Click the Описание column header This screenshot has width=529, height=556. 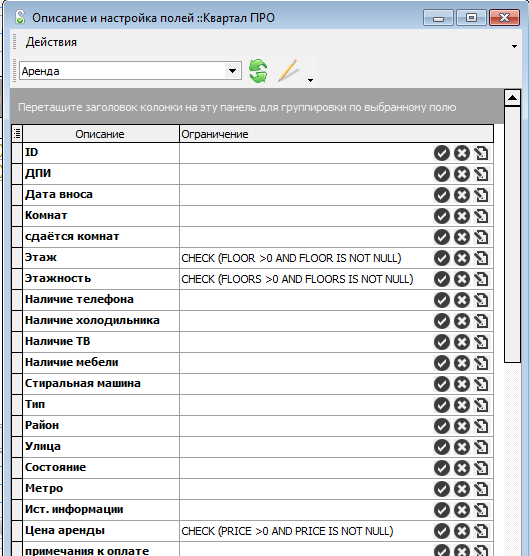[x=101, y=134]
